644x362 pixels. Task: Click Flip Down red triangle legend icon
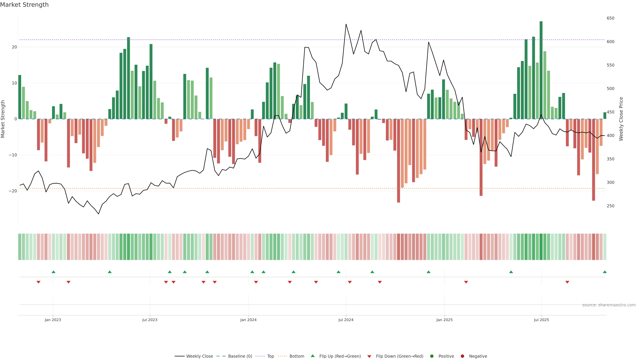pos(369,356)
